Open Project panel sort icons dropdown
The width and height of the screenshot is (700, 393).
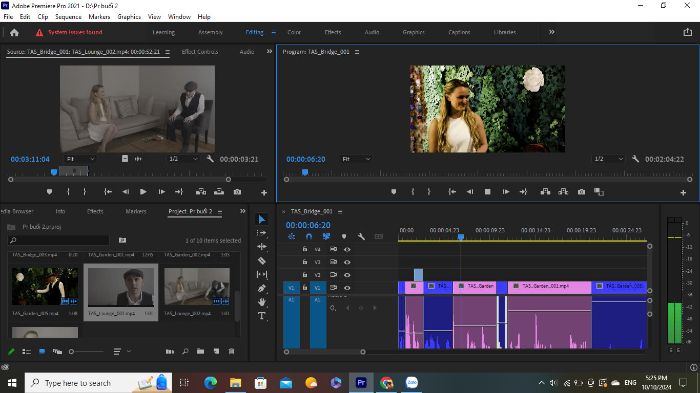[121, 351]
